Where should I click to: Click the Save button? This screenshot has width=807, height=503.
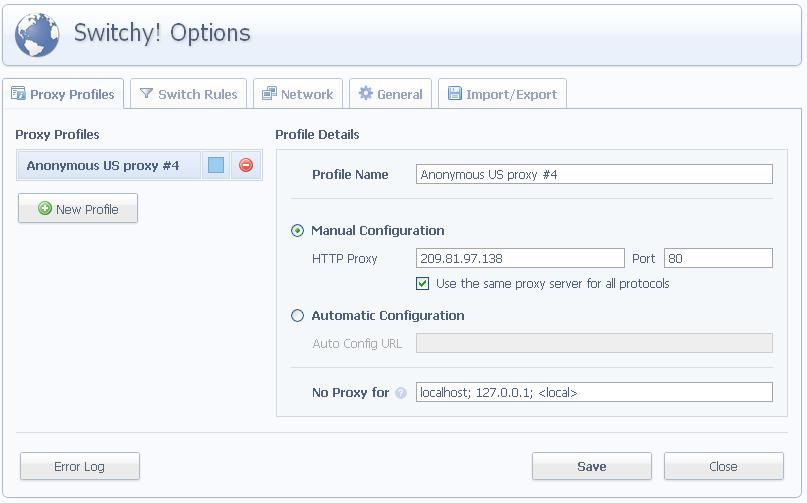point(592,466)
